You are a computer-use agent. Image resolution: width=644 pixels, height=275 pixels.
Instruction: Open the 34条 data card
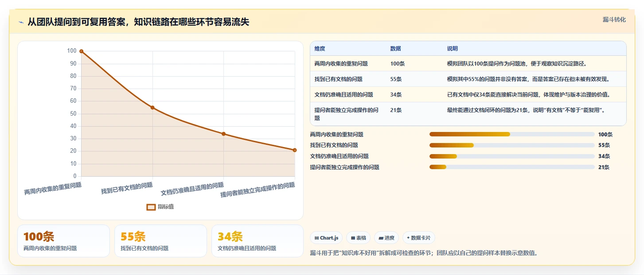tap(258, 241)
